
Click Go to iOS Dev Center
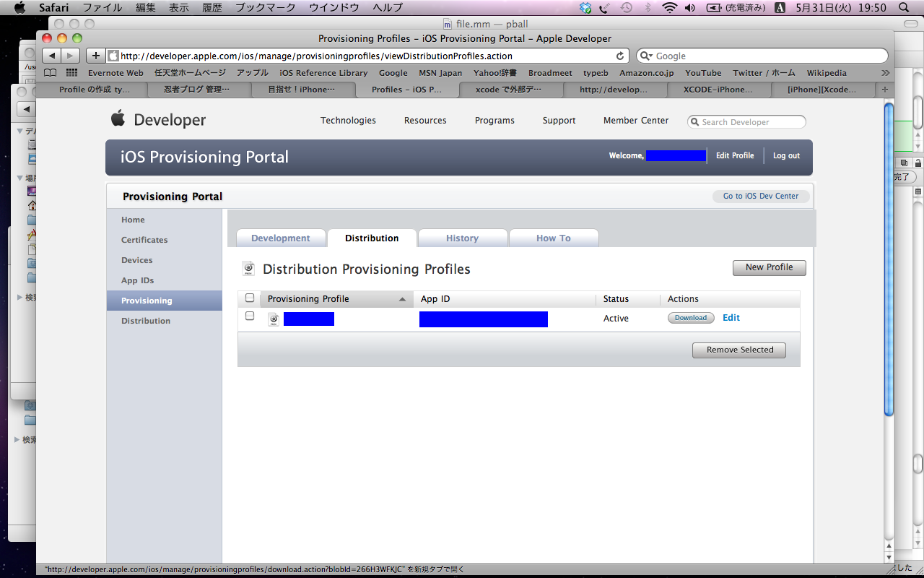coord(761,196)
